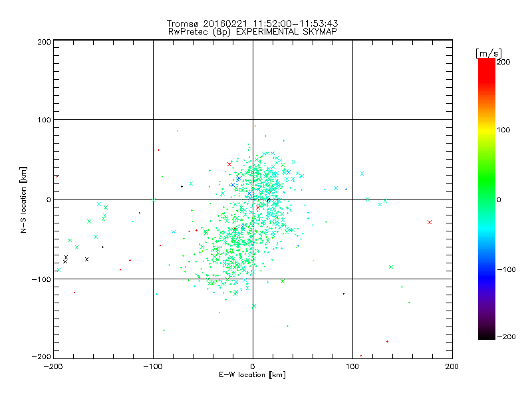Click the "[m/s]" colorbar unit label
Image resolution: width=532 pixels, height=399 pixels.
(488, 53)
